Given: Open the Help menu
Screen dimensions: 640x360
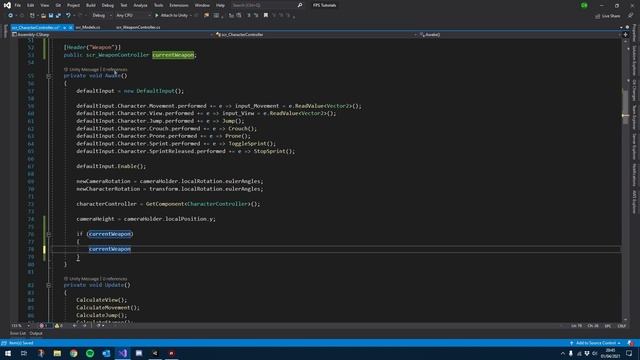Looking at the screenshot, I should tap(220, 5).
